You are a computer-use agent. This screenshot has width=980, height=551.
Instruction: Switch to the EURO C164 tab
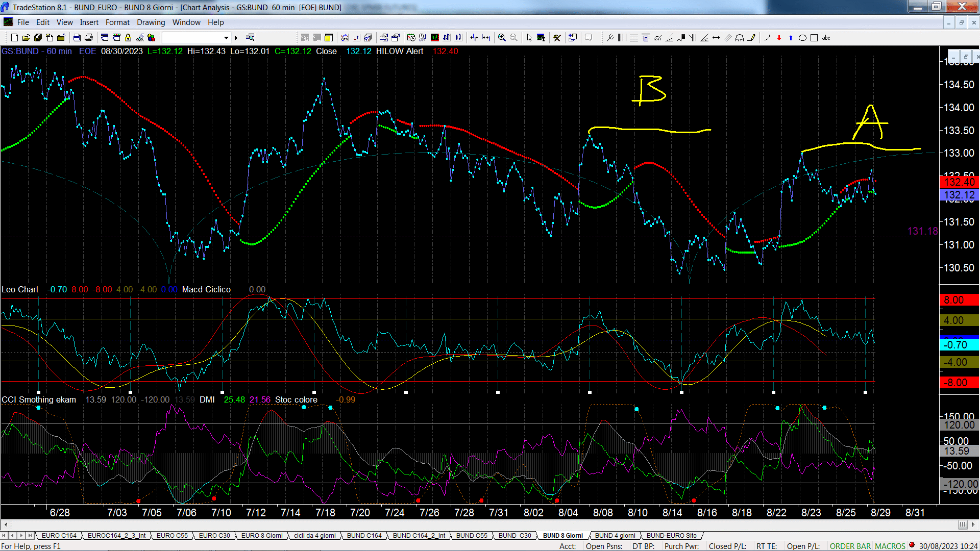pyautogui.click(x=59, y=535)
